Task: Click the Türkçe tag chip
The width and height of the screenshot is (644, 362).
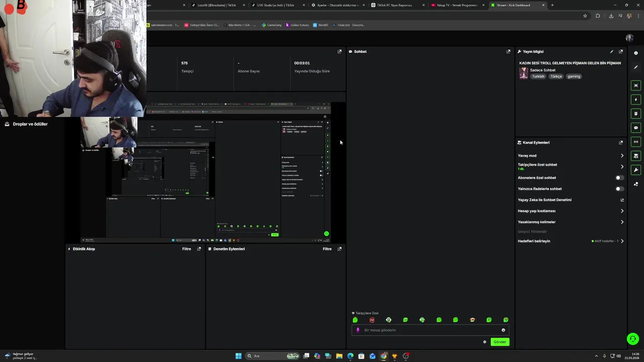Action: [556, 76]
